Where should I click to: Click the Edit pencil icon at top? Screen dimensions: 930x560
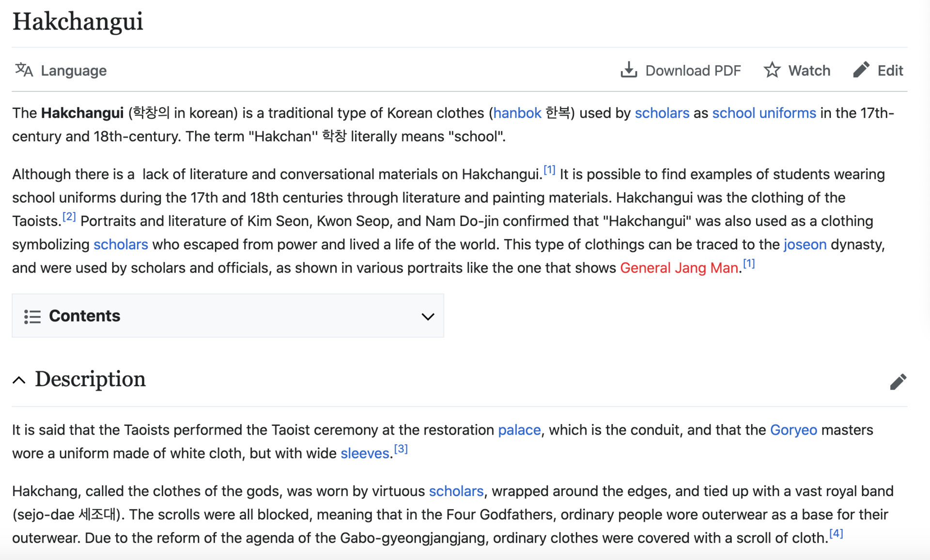pos(861,70)
